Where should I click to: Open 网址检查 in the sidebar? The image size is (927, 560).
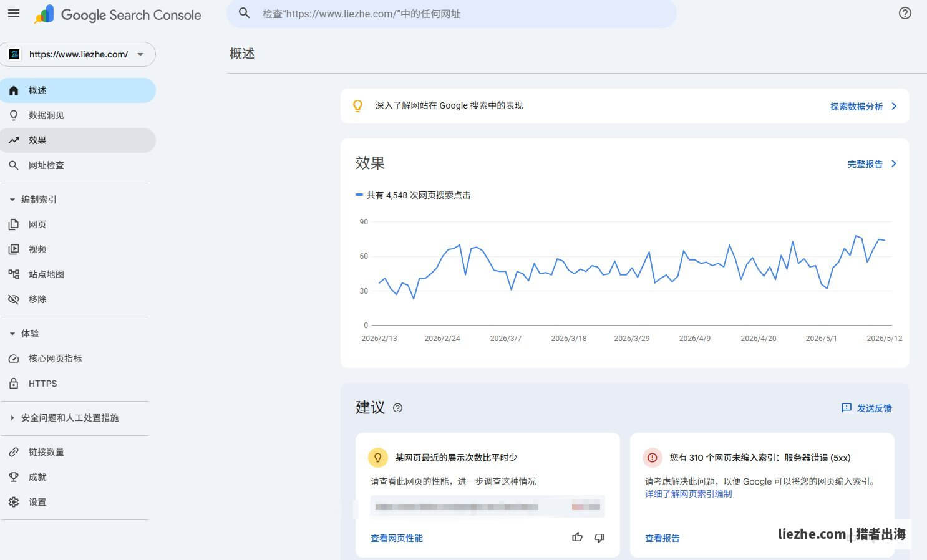78,165
